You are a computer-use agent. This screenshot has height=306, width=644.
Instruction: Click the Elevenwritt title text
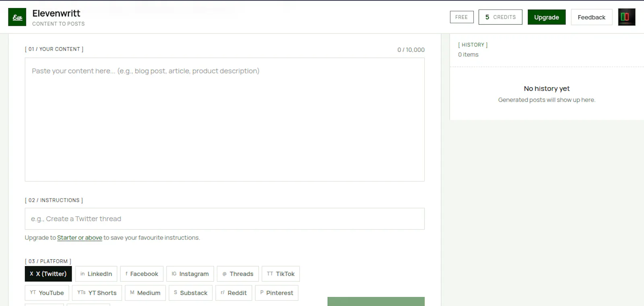pyautogui.click(x=56, y=13)
